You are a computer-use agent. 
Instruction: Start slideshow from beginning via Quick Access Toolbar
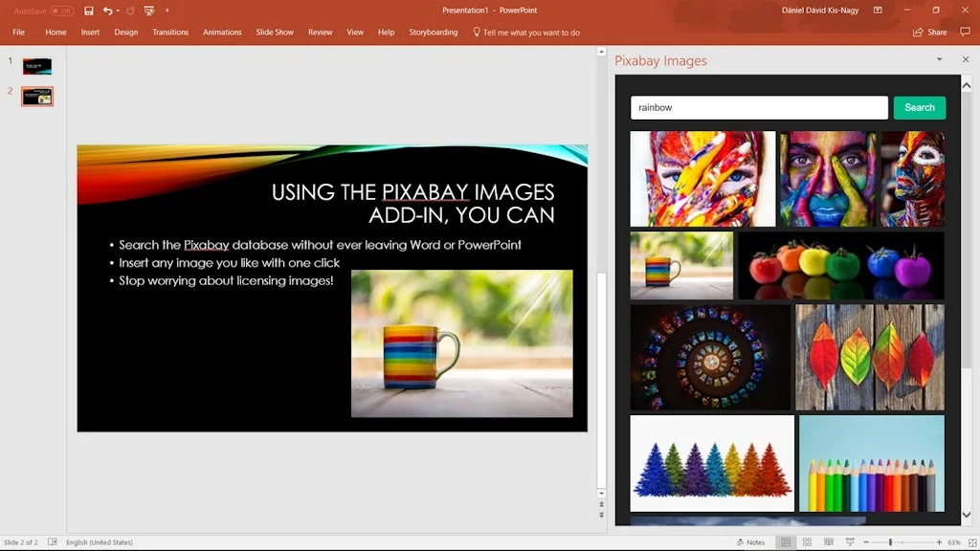[148, 11]
